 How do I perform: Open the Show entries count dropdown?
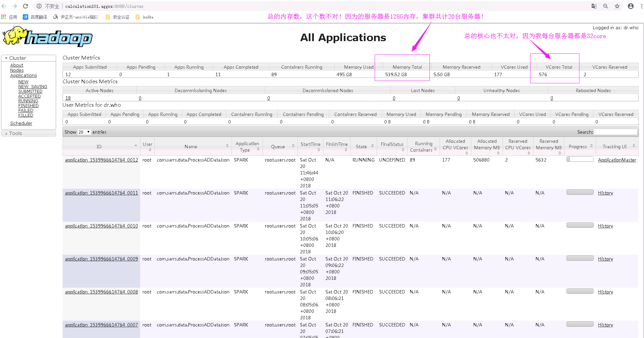84,132
